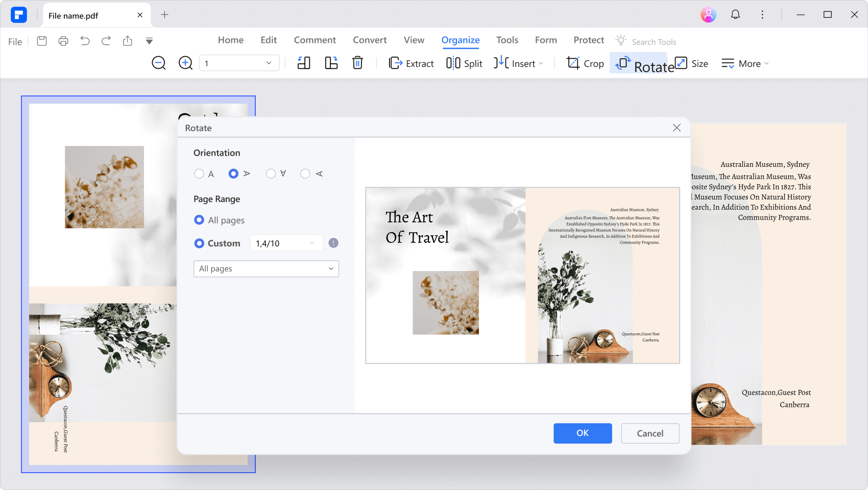Viewport: 868px width, 490px height.
Task: Open notifications bell
Action: 735,15
